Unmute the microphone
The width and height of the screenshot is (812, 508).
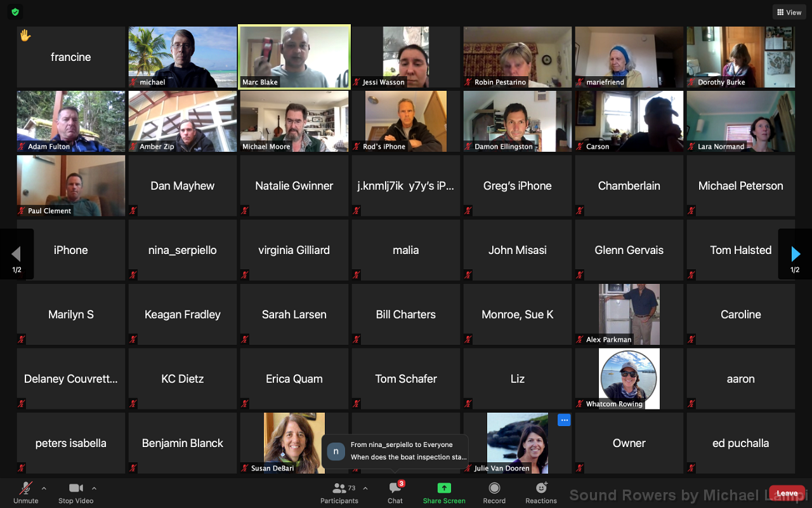pos(26,488)
